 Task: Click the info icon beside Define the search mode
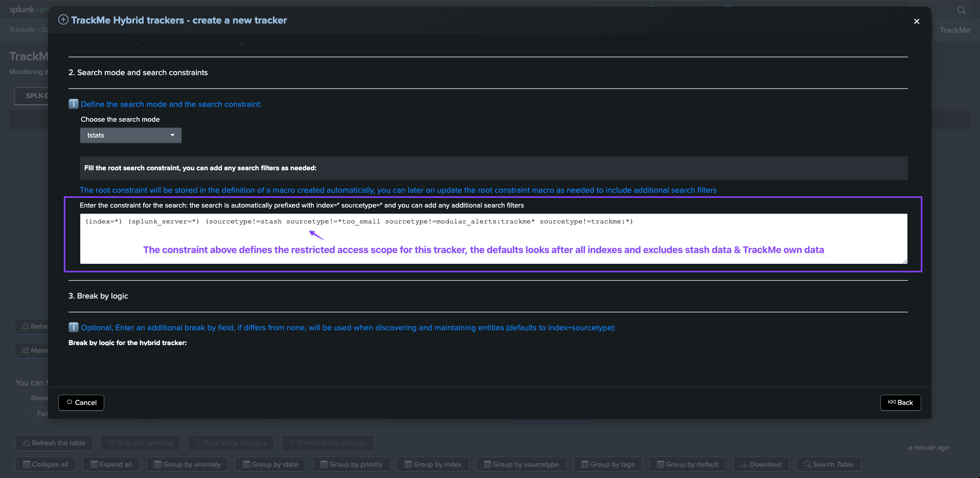coord(74,104)
